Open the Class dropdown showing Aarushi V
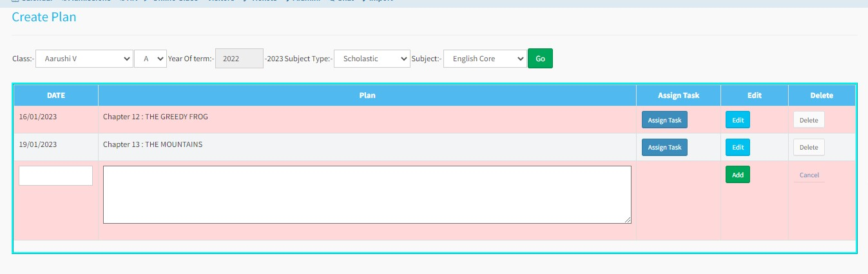This screenshot has height=274, width=868. coord(84,59)
